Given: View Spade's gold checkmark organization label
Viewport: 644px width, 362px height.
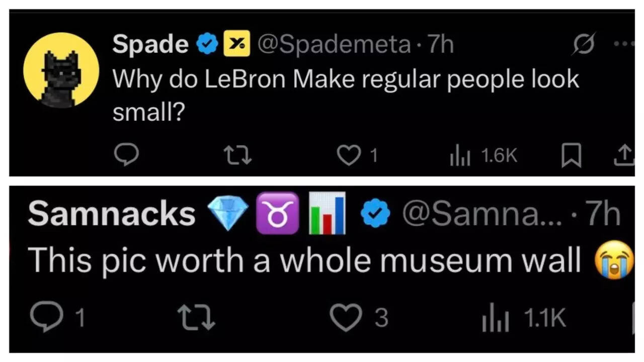Looking at the screenshot, I should [236, 43].
